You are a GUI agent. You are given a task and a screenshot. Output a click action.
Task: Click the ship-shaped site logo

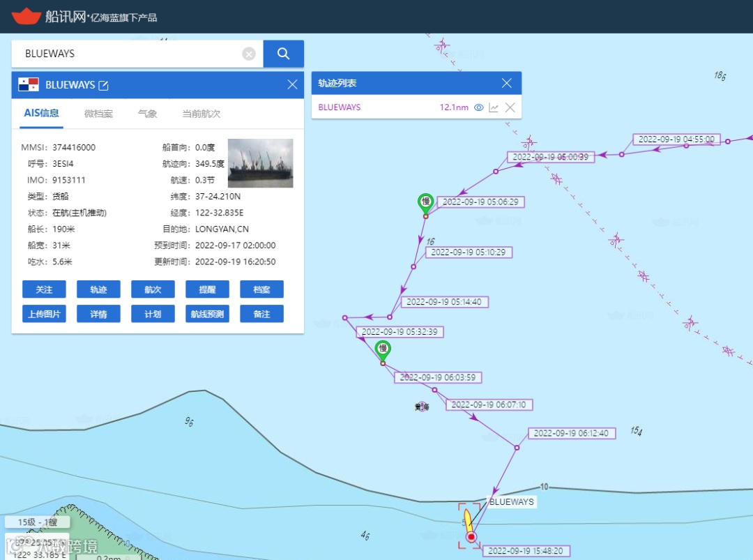[26, 16]
